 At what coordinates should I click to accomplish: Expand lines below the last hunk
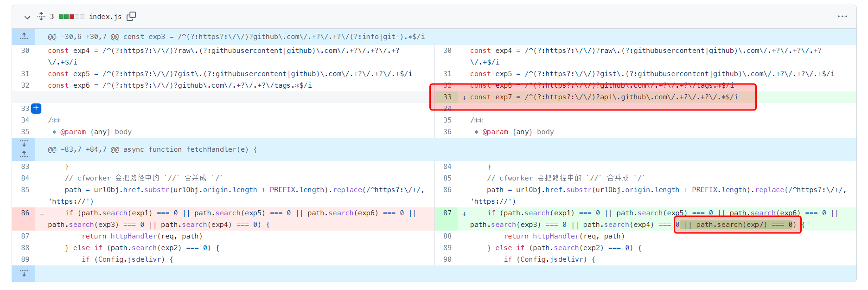click(24, 273)
